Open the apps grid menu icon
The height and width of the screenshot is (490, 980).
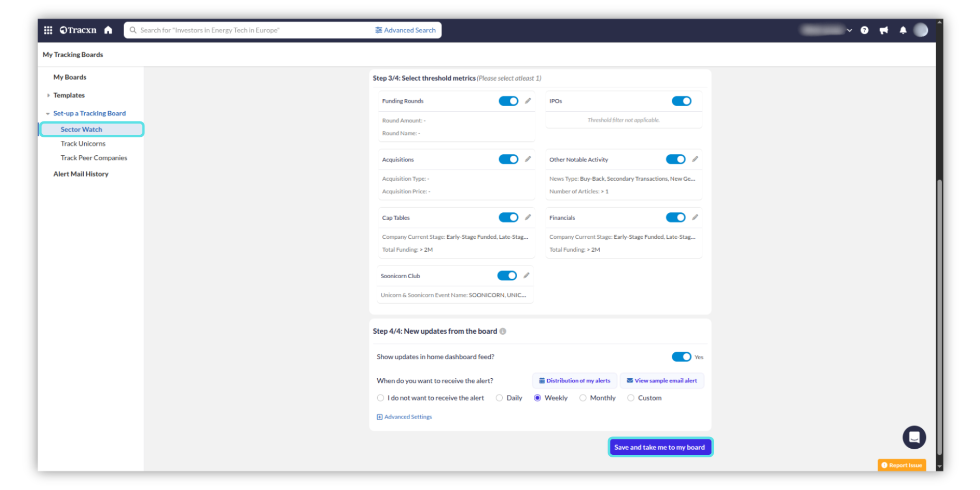pos(48,30)
